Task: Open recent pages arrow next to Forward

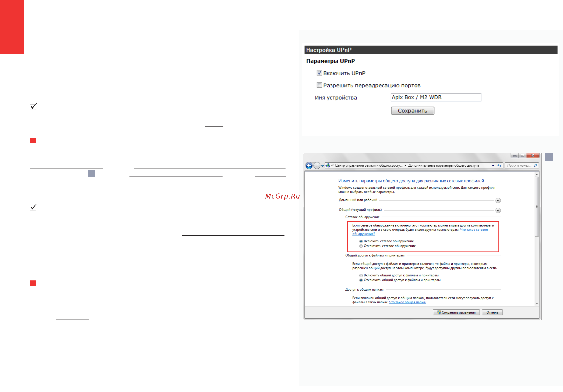Action: pos(322,166)
